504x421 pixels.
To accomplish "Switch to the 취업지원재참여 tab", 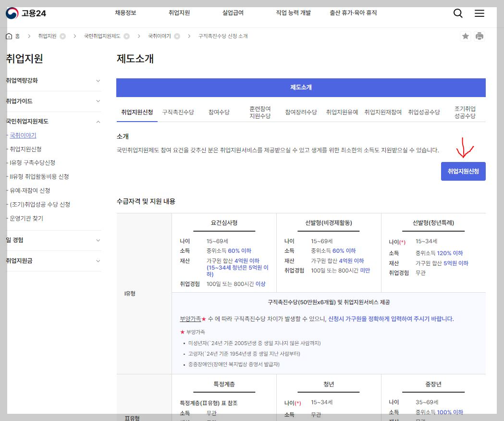I will (383, 112).
